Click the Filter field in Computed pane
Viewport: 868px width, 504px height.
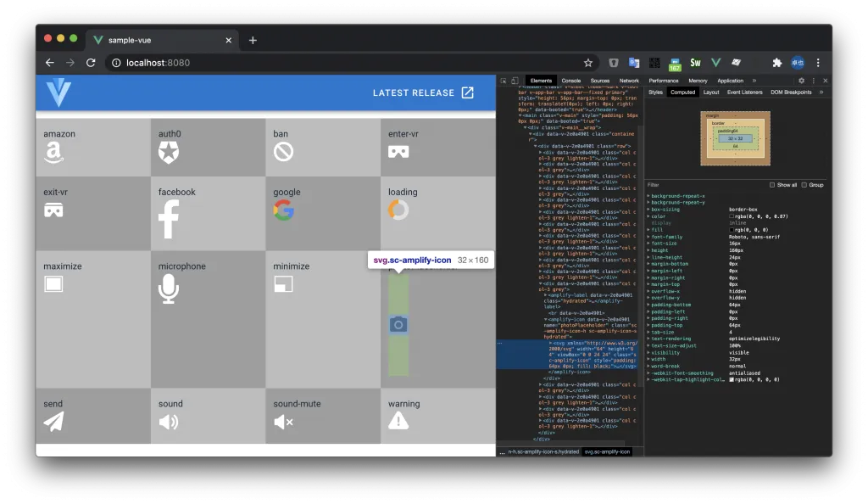704,184
